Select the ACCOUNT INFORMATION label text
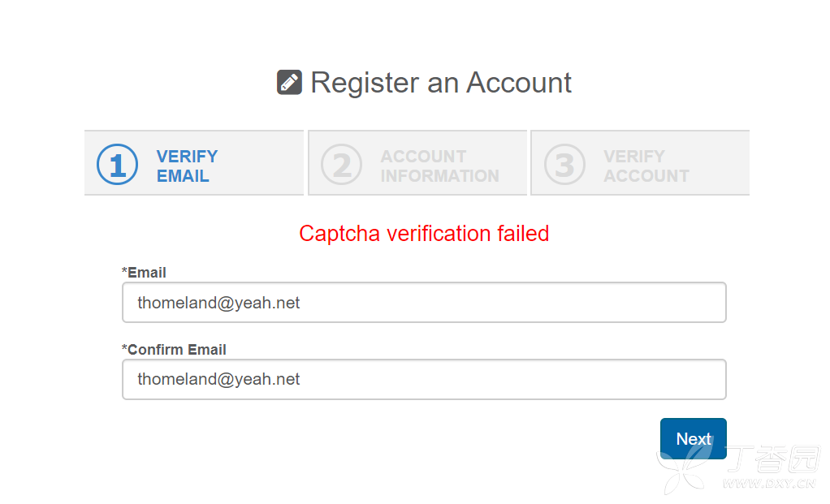This screenshot has height=504, width=830. [440, 166]
